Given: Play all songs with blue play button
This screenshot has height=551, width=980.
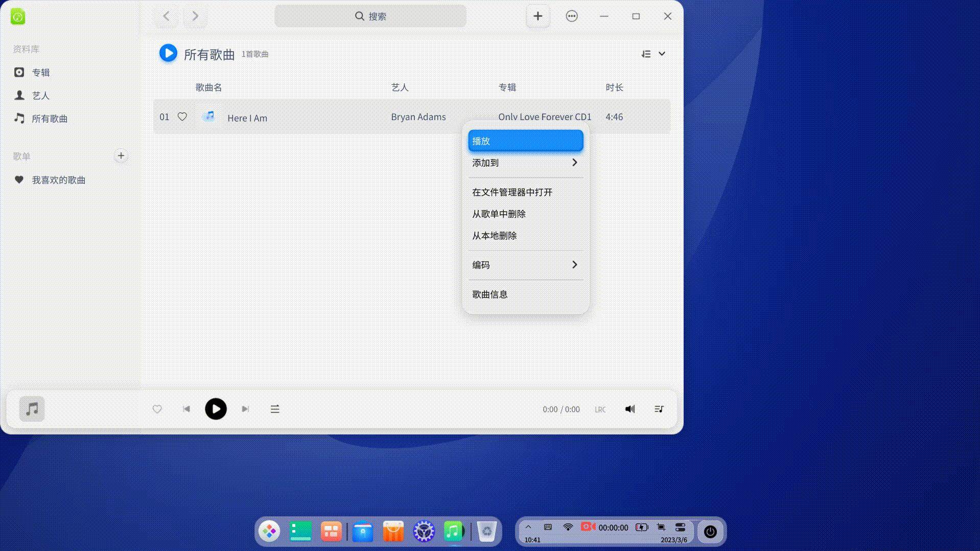Looking at the screenshot, I should [x=168, y=53].
